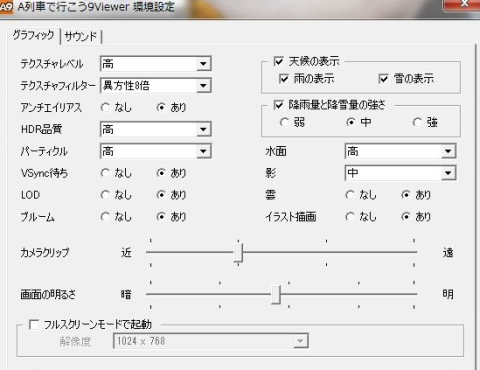Image resolution: width=480 pixels, height=370 pixels.
Task: Toggle the 天候の表示 checkbox
Action: pyautogui.click(x=278, y=61)
